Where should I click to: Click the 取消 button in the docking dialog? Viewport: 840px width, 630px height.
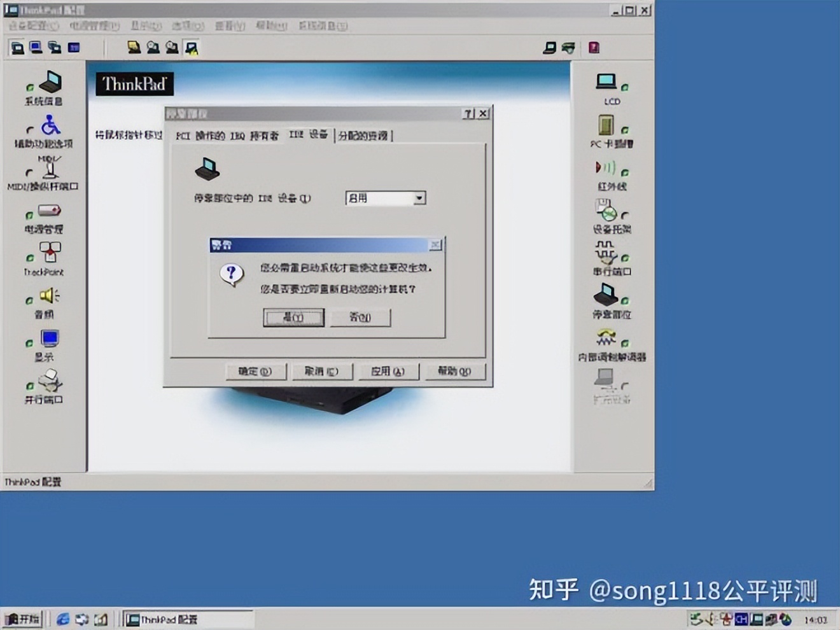321,372
